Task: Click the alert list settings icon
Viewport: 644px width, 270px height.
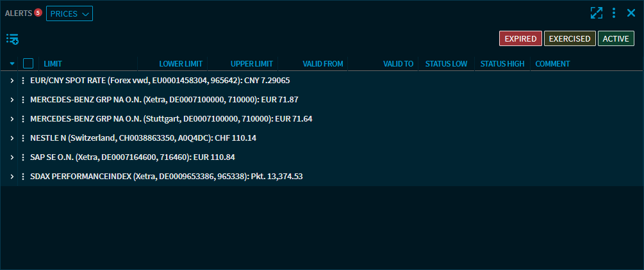Action: (x=12, y=39)
